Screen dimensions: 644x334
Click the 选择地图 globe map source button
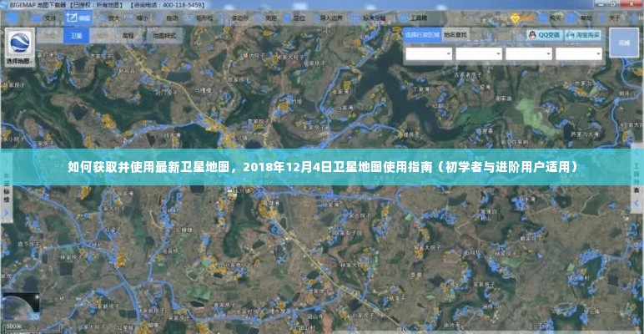click(20, 48)
